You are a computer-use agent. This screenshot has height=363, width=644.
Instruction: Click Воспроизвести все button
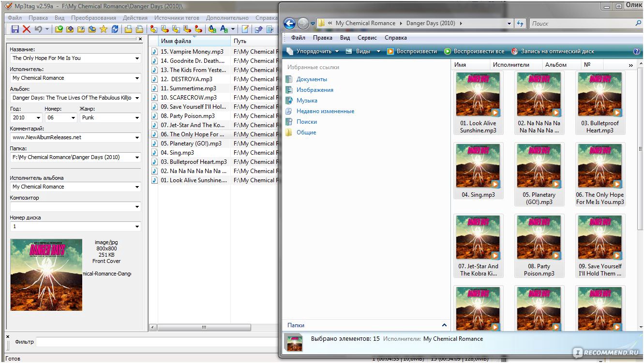tap(474, 51)
